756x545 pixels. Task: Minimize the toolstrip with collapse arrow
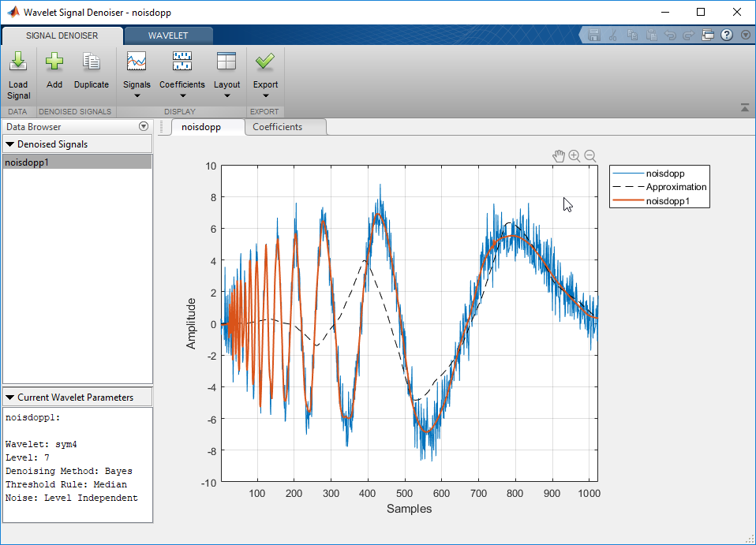pyautogui.click(x=744, y=107)
